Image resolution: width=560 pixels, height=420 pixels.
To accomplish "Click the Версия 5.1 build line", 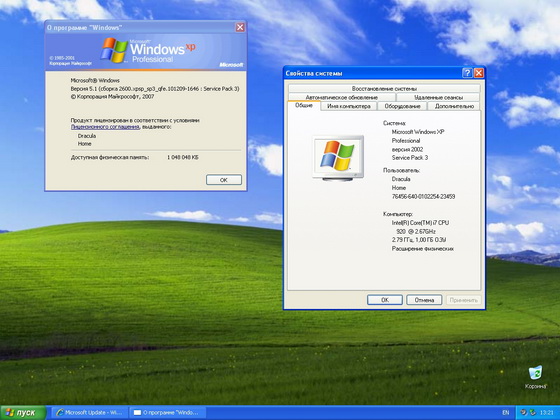I will click(155, 89).
